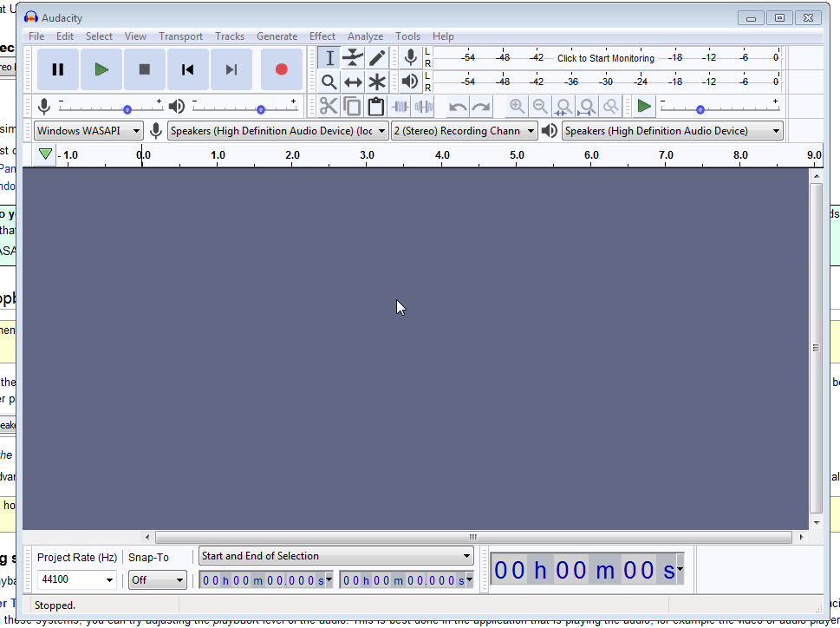Select the Draw (pencil) tool
840x628 pixels.
tap(377, 58)
